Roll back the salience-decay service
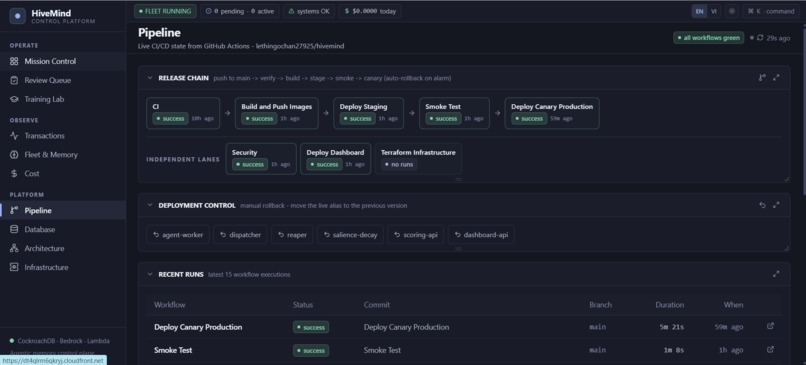The height and width of the screenshot is (365, 806). pyautogui.click(x=350, y=234)
